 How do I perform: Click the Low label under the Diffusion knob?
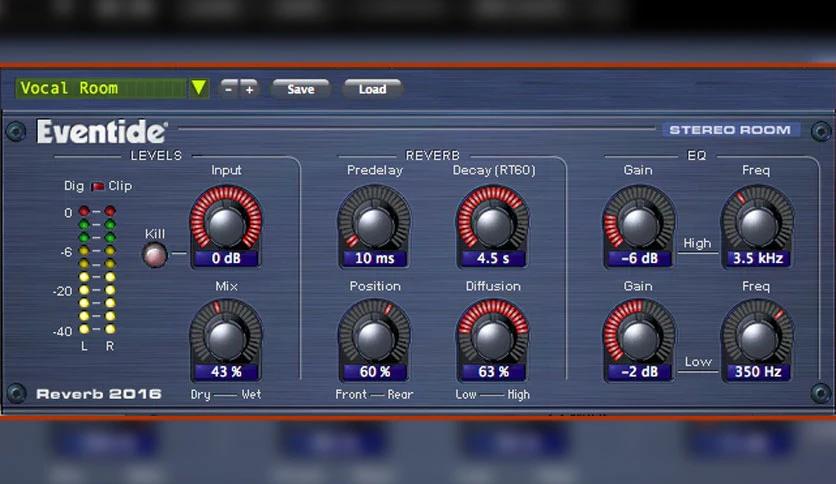click(x=465, y=394)
